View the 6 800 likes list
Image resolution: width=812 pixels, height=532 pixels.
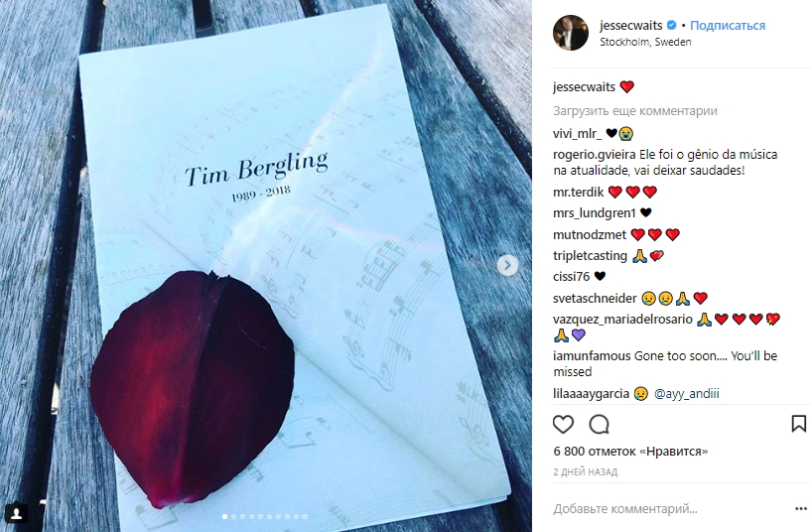[630, 451]
